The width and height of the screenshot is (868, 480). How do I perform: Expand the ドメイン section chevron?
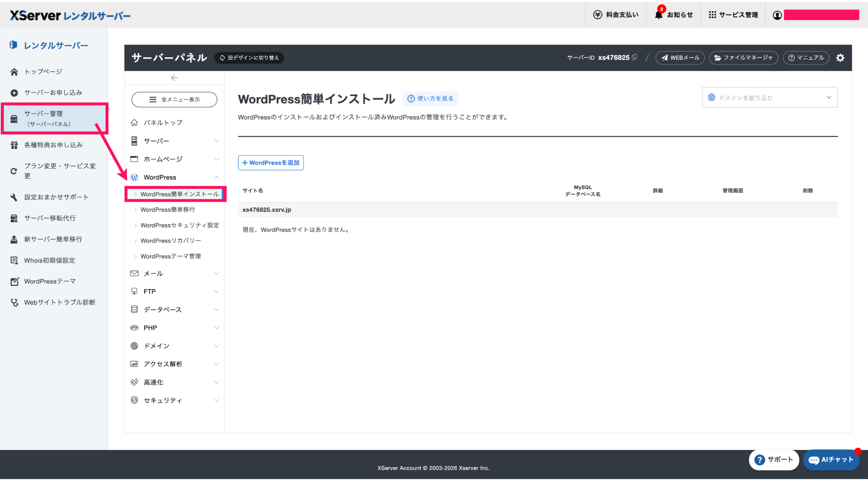point(217,346)
